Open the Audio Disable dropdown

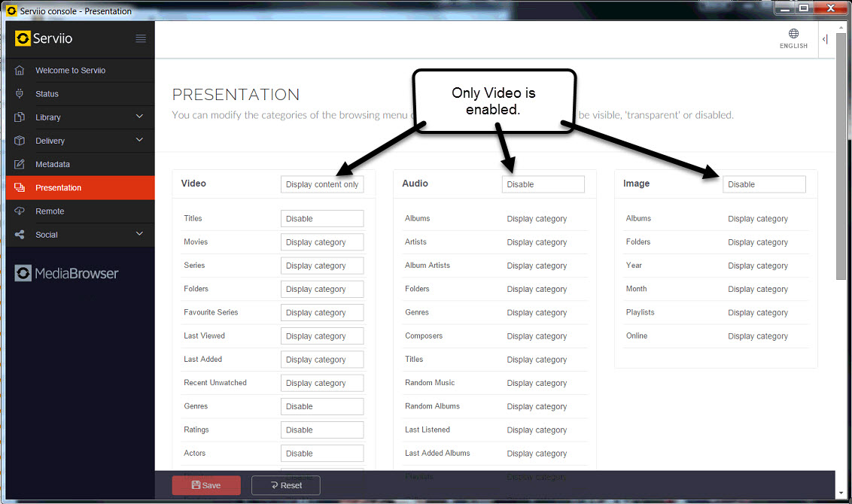(543, 184)
